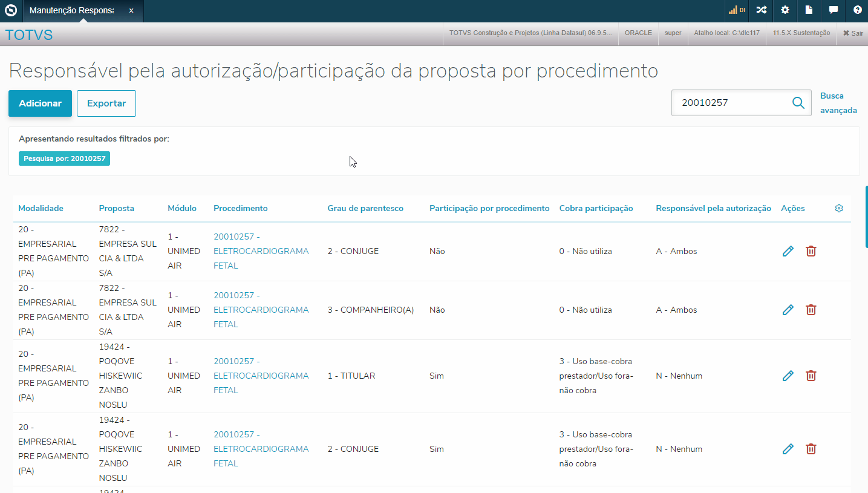The height and width of the screenshot is (493, 868).
Task: Click the shuffle arrows icon
Action: [761, 10]
